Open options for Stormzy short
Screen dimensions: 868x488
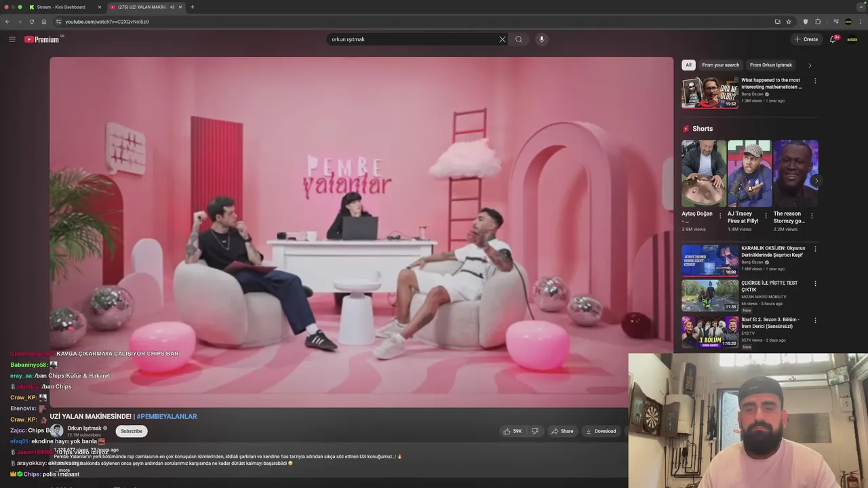(x=812, y=217)
